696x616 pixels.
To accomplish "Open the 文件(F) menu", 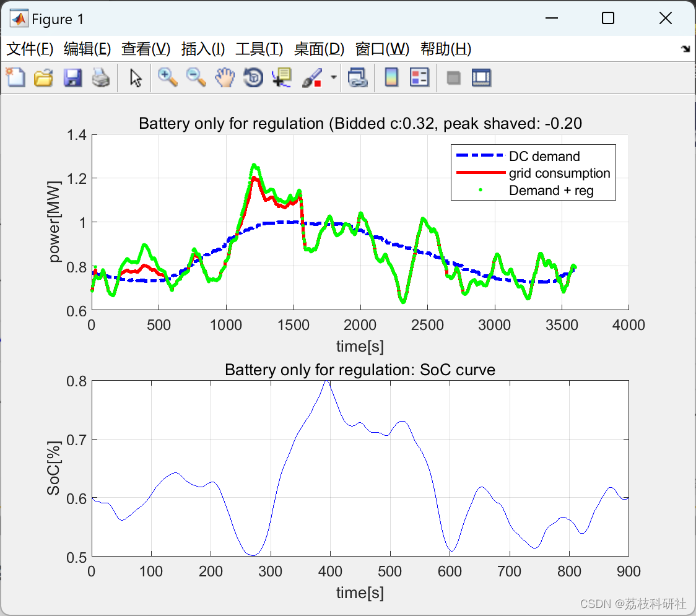I will [x=30, y=49].
